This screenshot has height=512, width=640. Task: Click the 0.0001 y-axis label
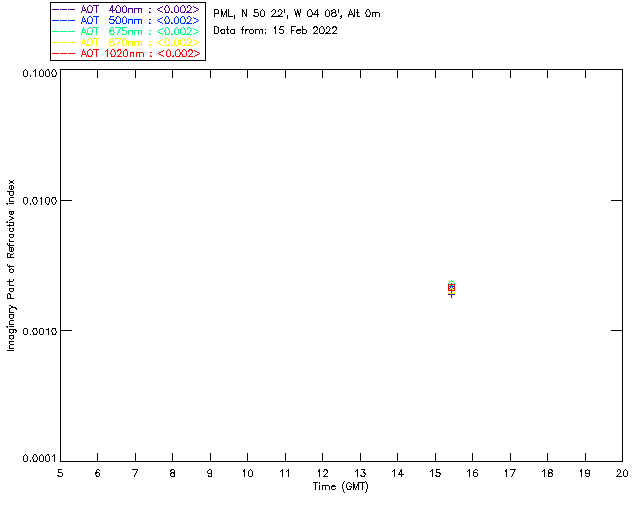point(40,459)
